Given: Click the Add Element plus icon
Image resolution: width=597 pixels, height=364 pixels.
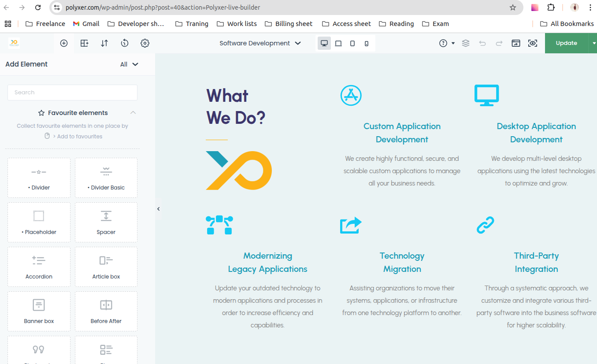Looking at the screenshot, I should (x=64, y=43).
